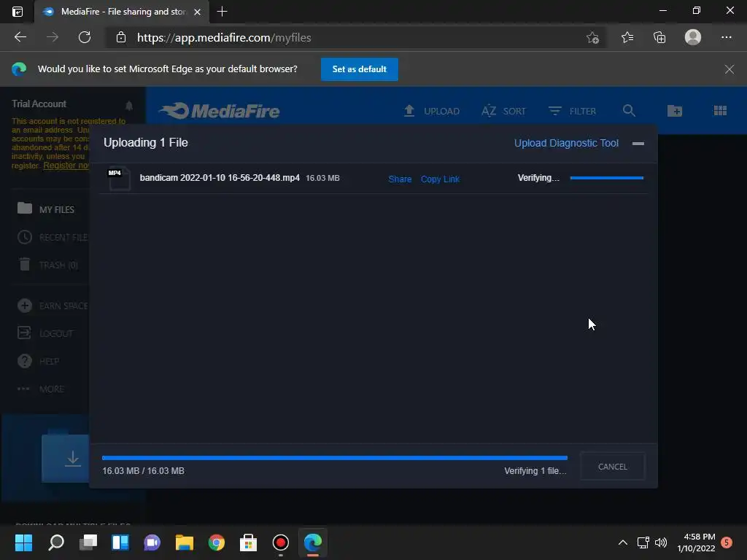Open Collections icon in Edge toolbar
This screenshot has width=747, height=560.
point(659,37)
